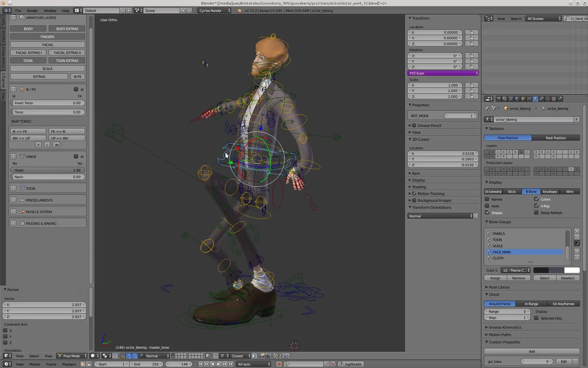The image size is (588, 368).
Task: Open the Bone properties tab icon
Action: pyautogui.click(x=541, y=99)
